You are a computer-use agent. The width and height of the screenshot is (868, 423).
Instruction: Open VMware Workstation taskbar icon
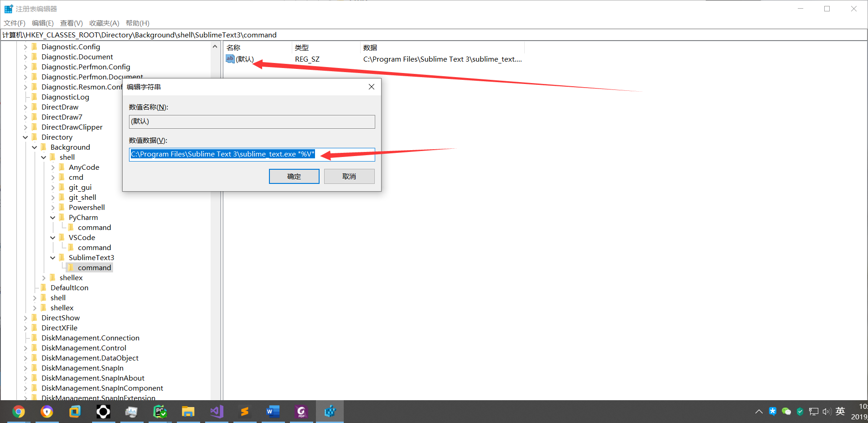click(x=75, y=412)
